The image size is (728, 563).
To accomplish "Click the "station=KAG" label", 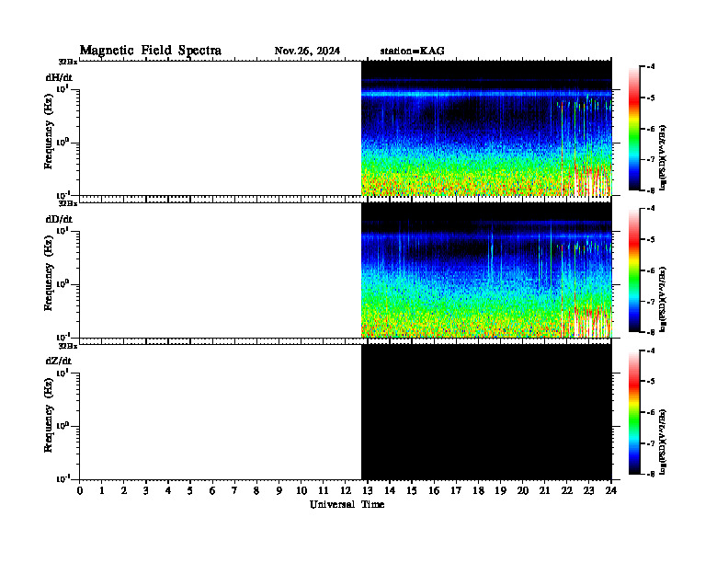I will [412, 51].
